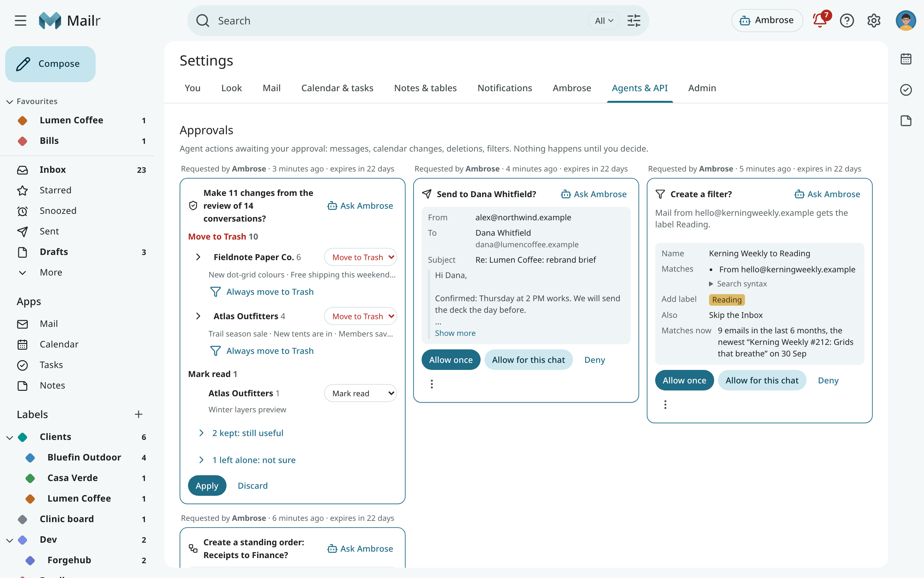Click funnel icon for Fieldnote always trash
Screen dimensions: 924x578
pos(215,292)
